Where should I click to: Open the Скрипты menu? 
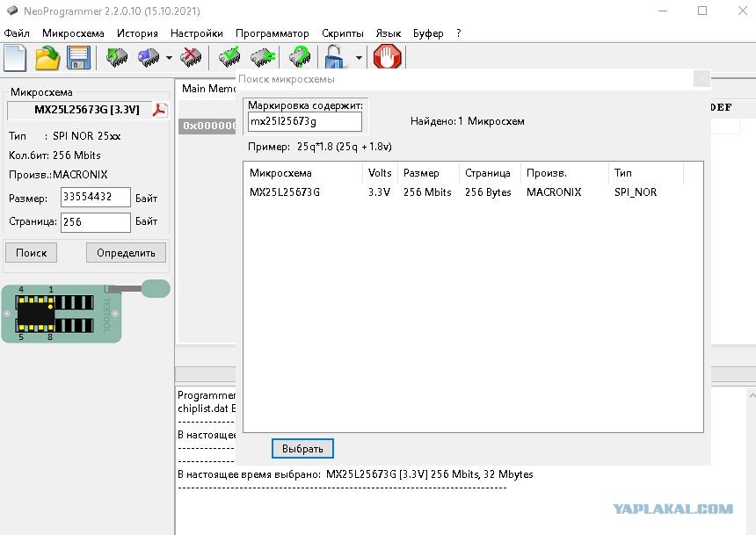[x=343, y=33]
